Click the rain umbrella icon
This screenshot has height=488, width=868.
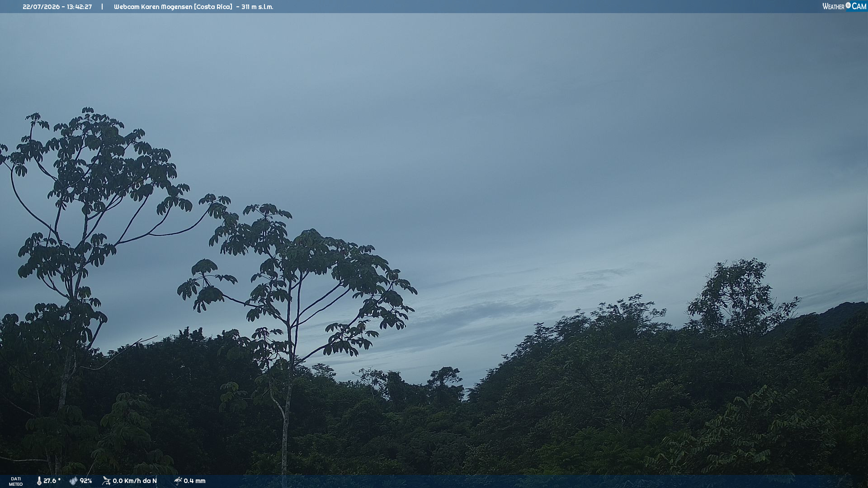coord(178,481)
